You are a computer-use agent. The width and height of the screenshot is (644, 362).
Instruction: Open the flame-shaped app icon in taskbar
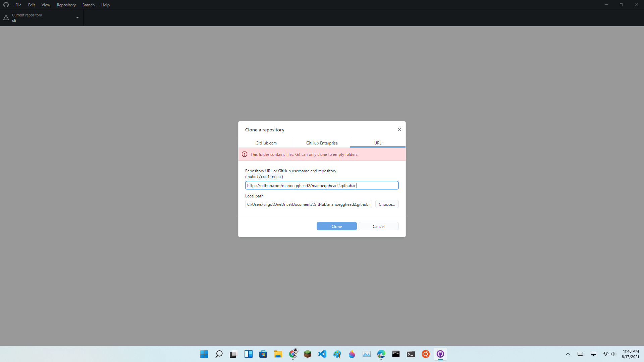pos(352,354)
